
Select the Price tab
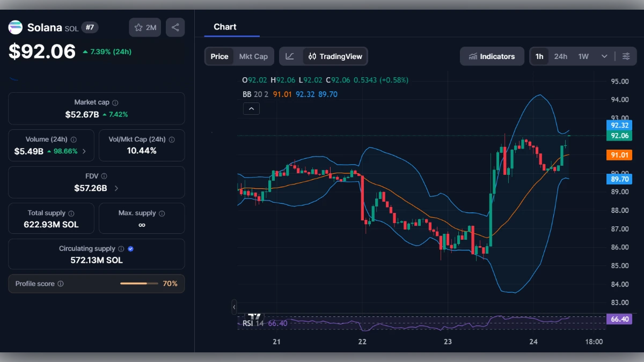point(219,56)
